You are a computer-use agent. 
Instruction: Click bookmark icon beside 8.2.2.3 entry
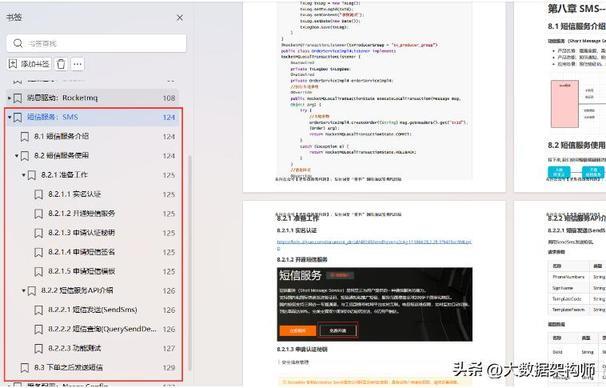click(x=39, y=349)
